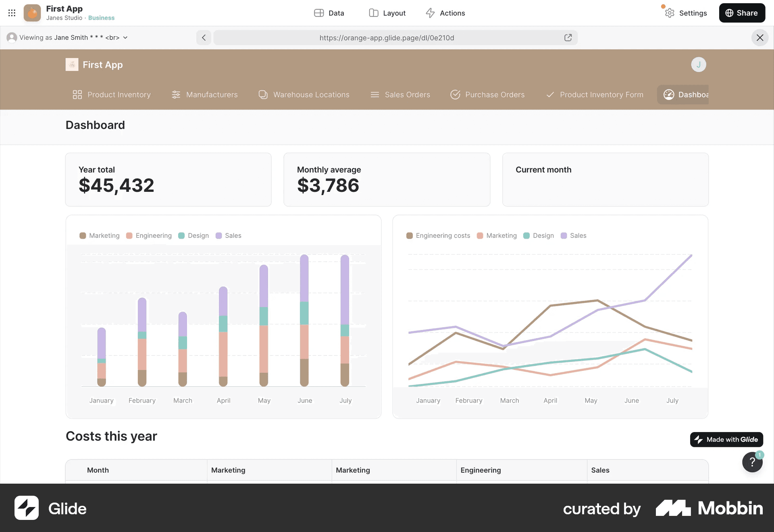Open the Actions tab
The height and width of the screenshot is (532, 774).
[x=445, y=13]
